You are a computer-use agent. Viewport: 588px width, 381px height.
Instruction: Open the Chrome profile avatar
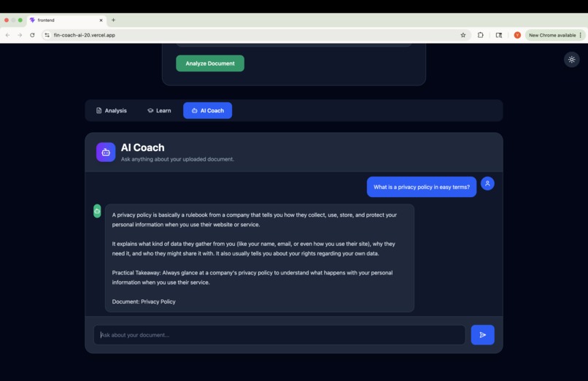pyautogui.click(x=517, y=35)
